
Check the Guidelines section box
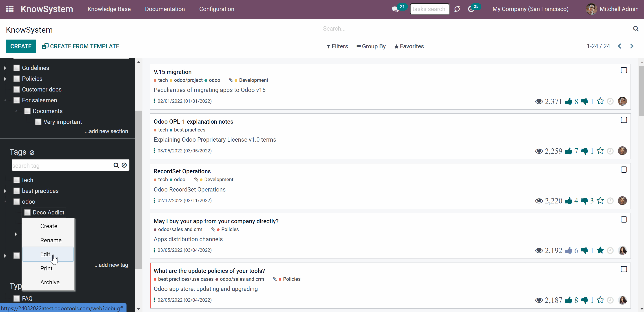click(x=16, y=68)
